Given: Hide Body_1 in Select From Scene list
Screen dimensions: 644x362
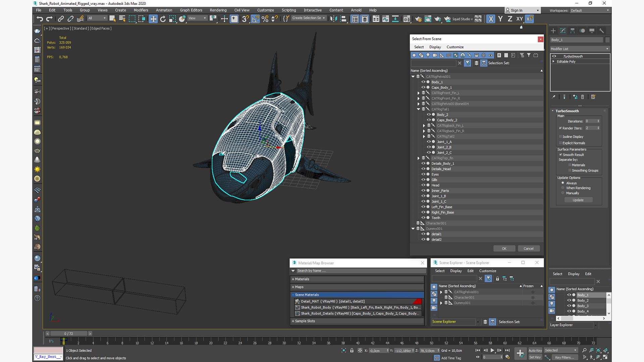Looking at the screenshot, I should pos(423,82).
